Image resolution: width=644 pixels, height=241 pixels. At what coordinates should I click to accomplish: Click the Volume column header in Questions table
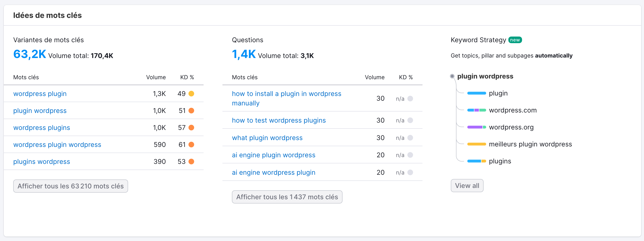[x=375, y=77]
